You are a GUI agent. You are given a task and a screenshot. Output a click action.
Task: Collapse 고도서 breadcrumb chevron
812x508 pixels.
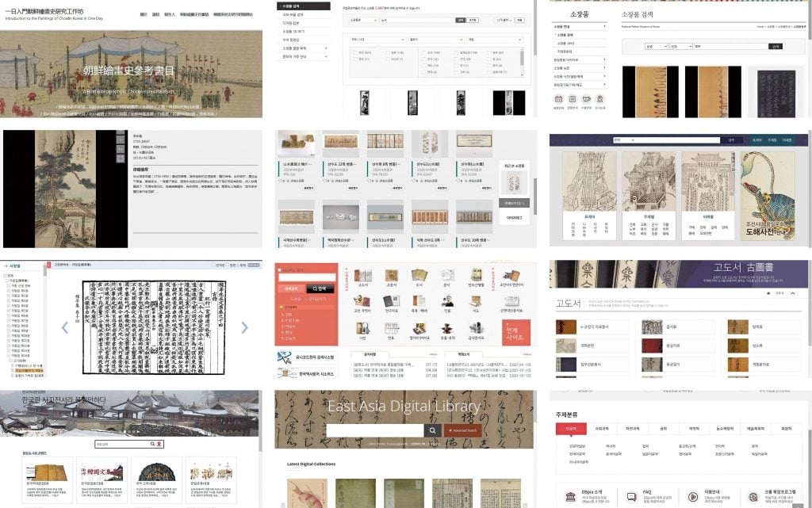(793, 293)
